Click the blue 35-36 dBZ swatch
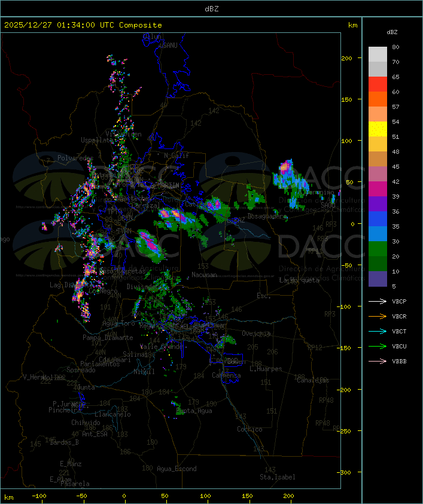 click(x=378, y=218)
